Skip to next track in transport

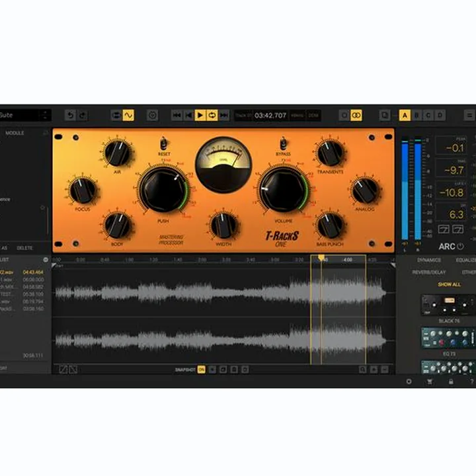[x=224, y=115]
